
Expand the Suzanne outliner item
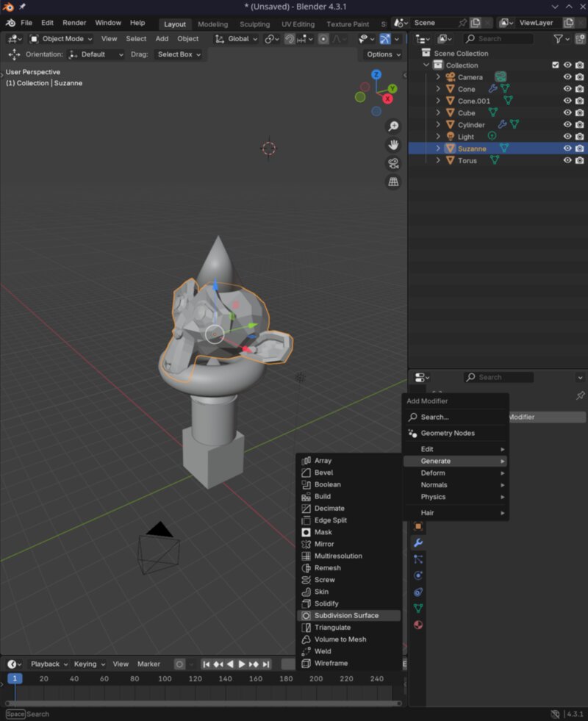tap(438, 148)
